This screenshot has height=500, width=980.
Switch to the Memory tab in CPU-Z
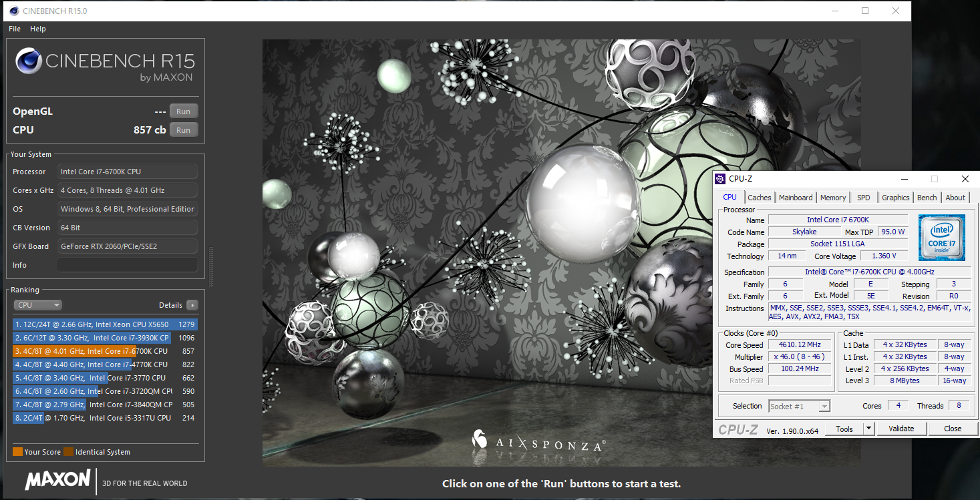(833, 198)
